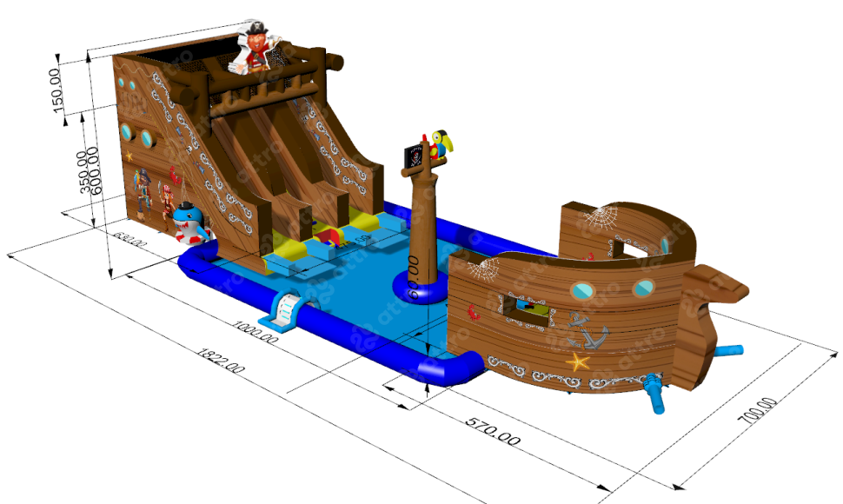Viewport: 843px width, 504px height.
Task: Select the pirate flag sign on the mast
Action: coord(415,160)
